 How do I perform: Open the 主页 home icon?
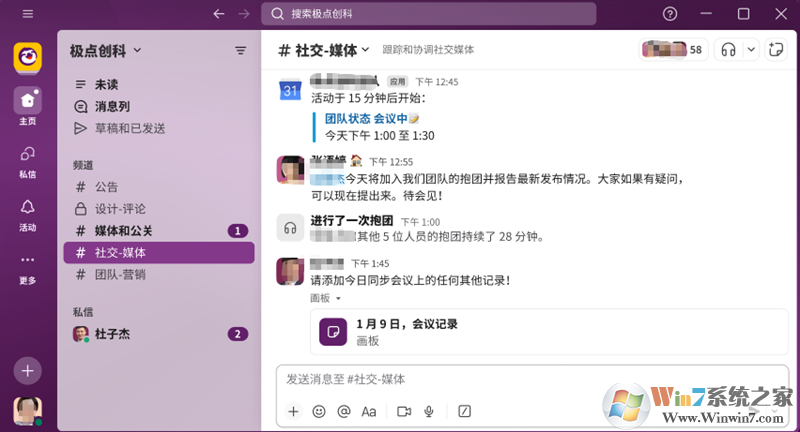coord(28,100)
